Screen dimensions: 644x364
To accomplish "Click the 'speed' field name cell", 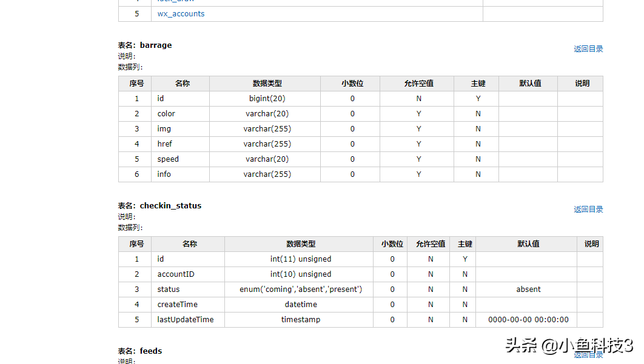I will [x=180, y=159].
